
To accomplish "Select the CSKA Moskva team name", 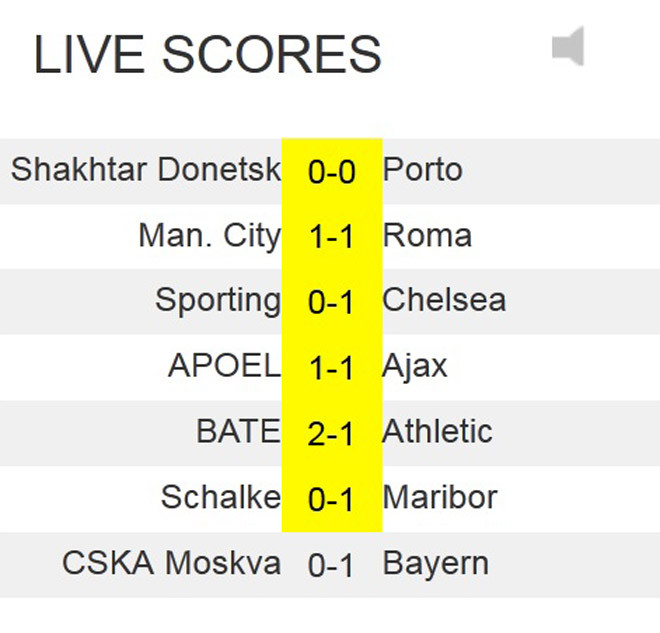I will point(171,563).
